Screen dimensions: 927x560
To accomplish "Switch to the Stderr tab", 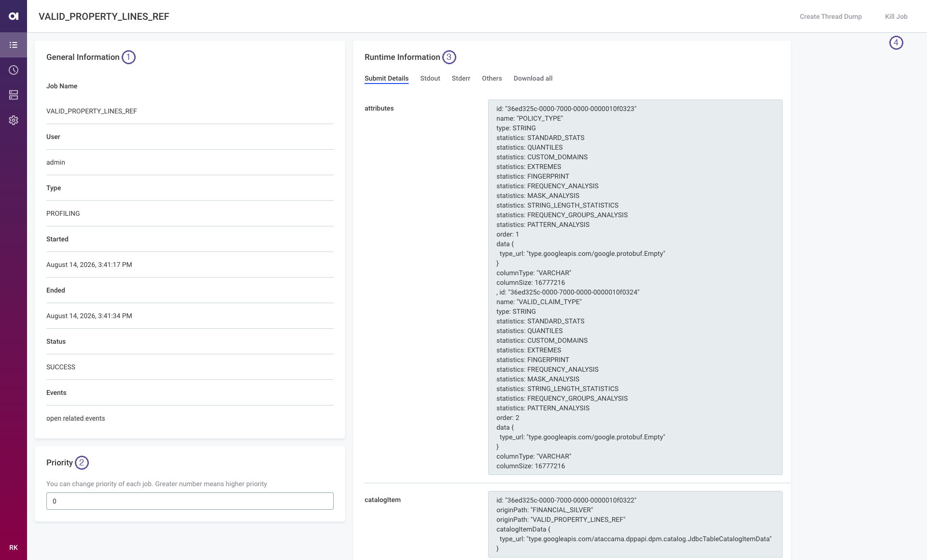I will (461, 78).
